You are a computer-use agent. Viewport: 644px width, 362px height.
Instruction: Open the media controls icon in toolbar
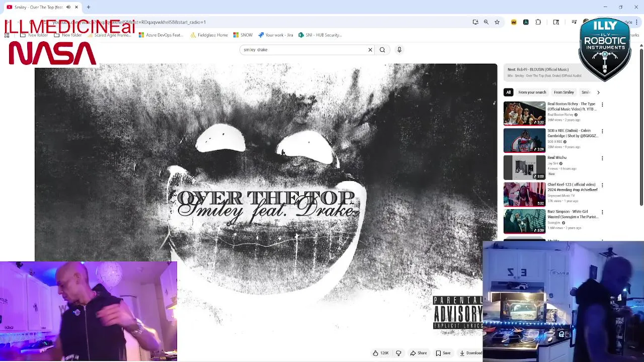[574, 22]
